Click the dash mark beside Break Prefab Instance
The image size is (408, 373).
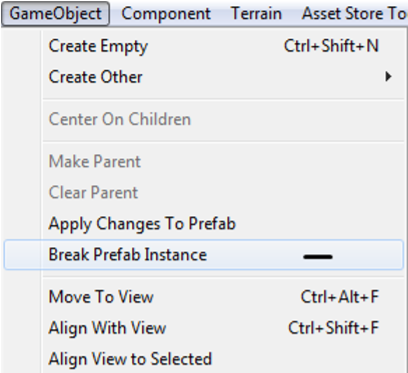tap(318, 256)
